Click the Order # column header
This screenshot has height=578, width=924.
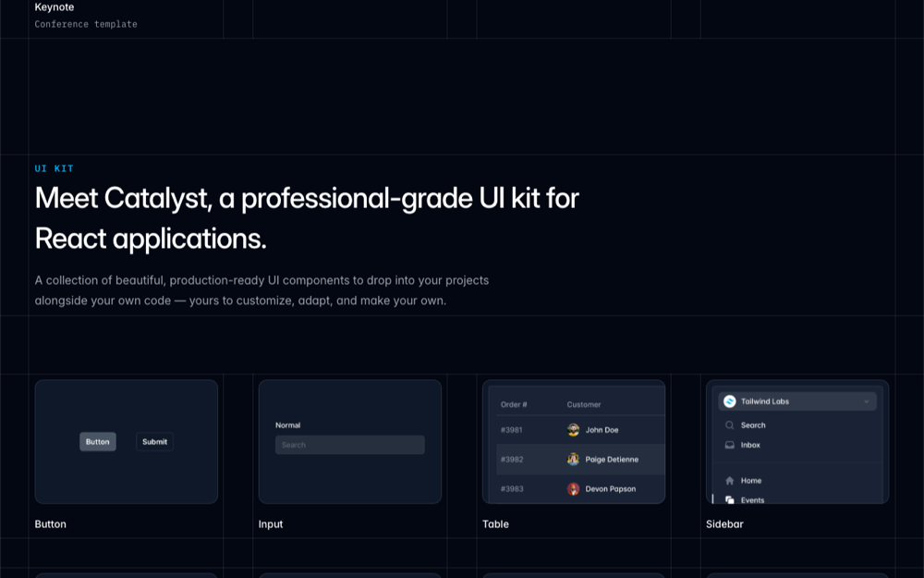coord(514,405)
